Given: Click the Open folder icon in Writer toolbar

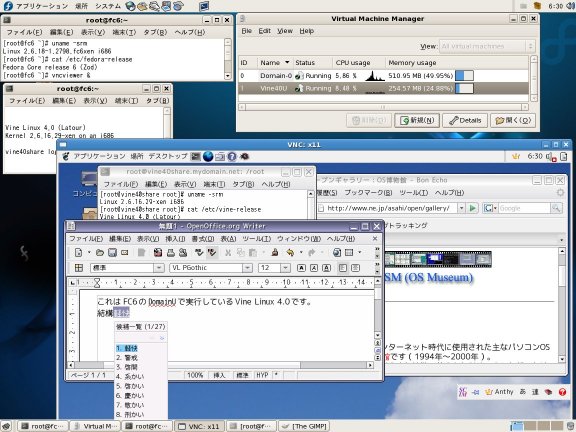Looking at the screenshot, I should point(100,252).
